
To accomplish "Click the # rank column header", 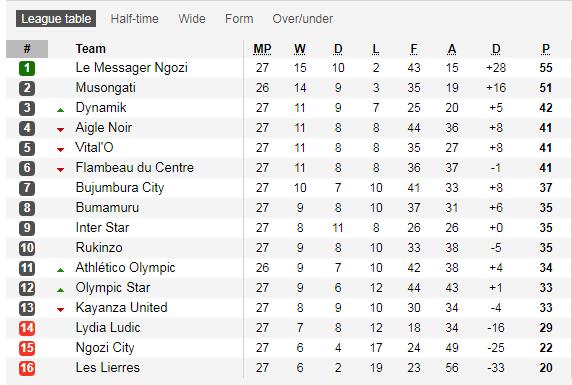I will pyautogui.click(x=27, y=49).
